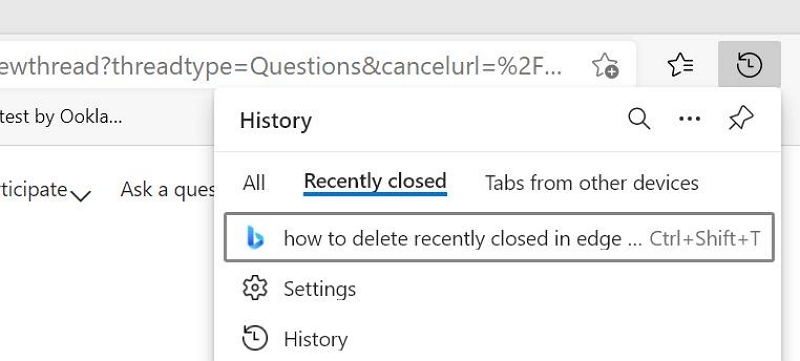This screenshot has width=800, height=361.
Task: Switch to the All history tab
Action: tap(254, 183)
